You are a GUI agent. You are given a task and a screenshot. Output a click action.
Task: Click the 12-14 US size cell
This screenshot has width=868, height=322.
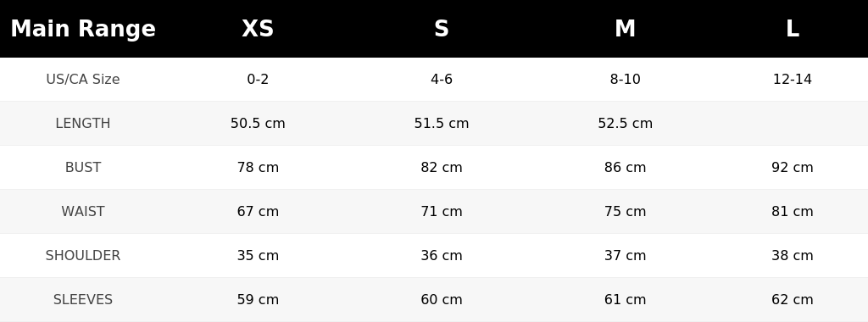coord(793,79)
